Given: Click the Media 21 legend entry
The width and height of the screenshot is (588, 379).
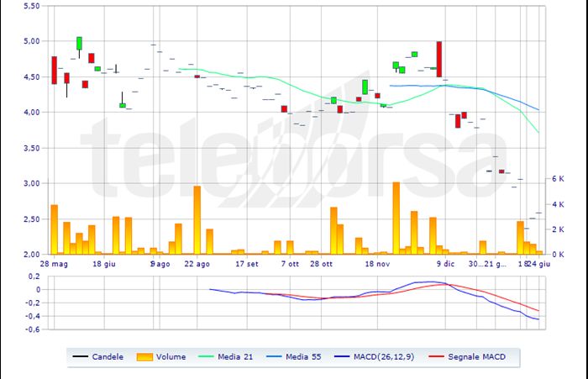Looking at the screenshot, I should [x=225, y=357].
